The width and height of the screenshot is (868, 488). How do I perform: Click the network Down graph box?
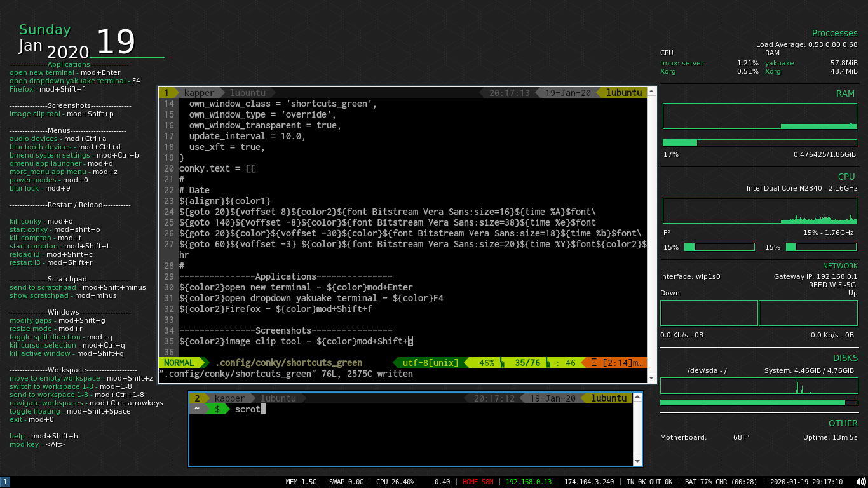click(709, 313)
